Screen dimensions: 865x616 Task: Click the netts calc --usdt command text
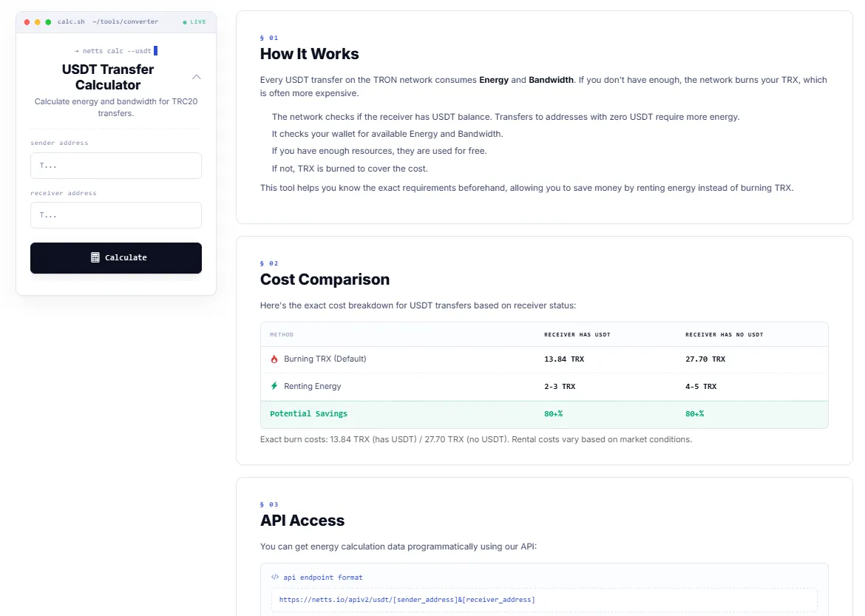coord(116,51)
